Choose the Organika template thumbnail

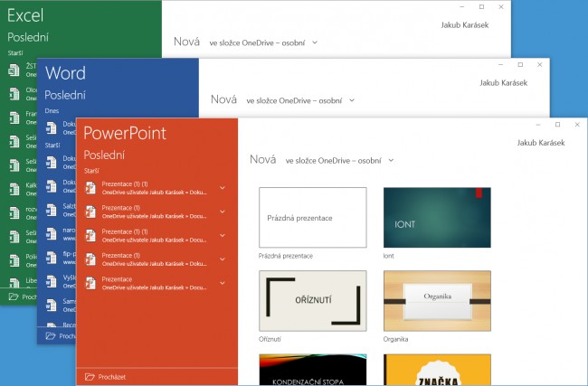pyautogui.click(x=437, y=300)
